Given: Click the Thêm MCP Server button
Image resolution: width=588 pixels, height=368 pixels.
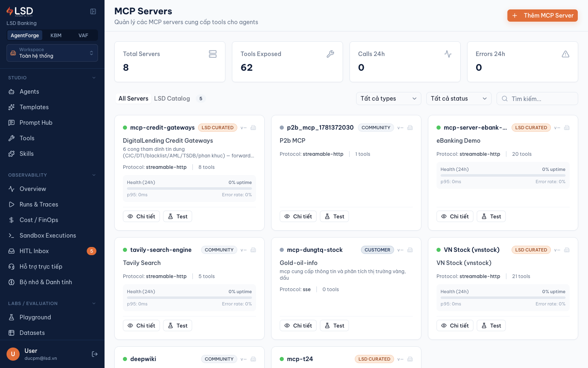Looking at the screenshot, I should click(x=542, y=16).
